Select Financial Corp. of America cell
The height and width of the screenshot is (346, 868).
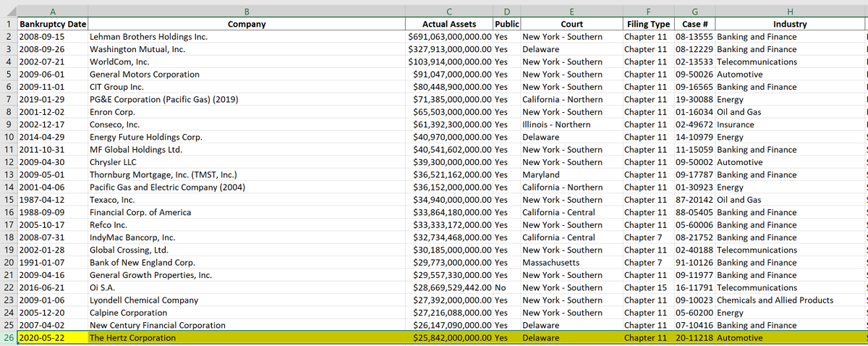tap(247, 212)
